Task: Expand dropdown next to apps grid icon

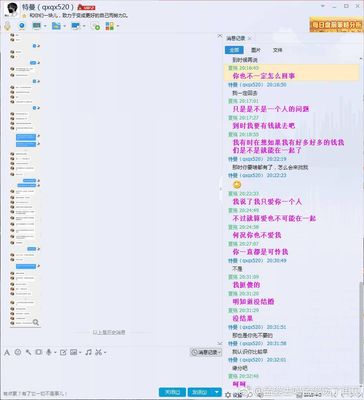Action: click(x=118, y=26)
